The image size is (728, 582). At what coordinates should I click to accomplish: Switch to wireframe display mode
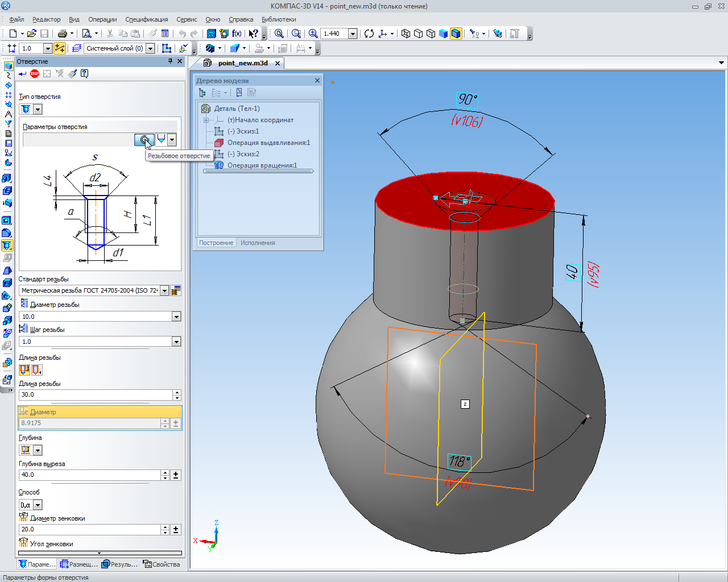coord(406,34)
